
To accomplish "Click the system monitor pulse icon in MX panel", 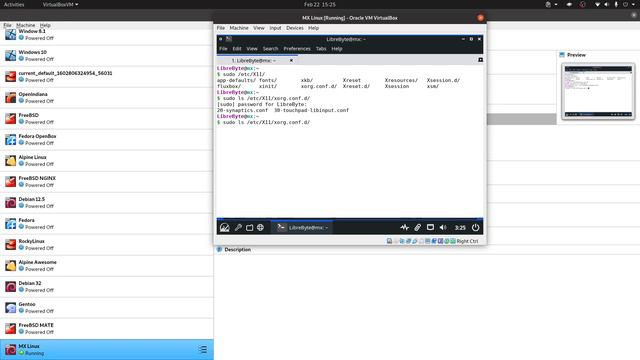I will pos(404,227).
